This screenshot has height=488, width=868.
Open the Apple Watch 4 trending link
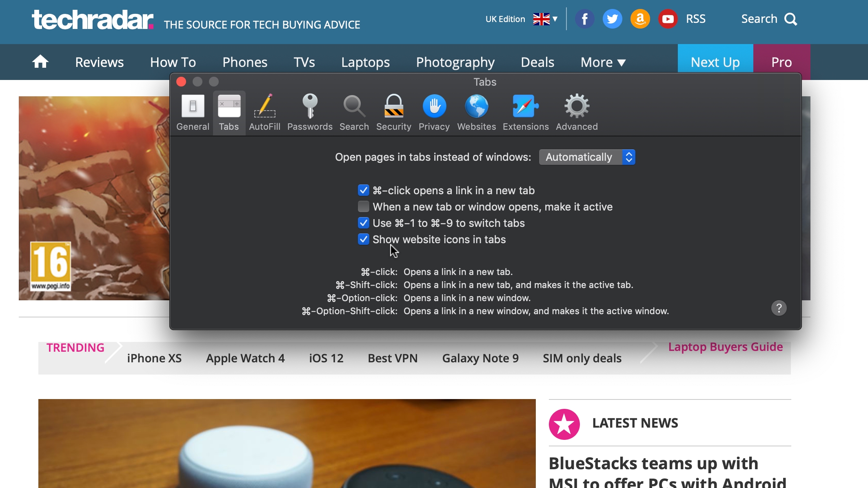tap(245, 358)
